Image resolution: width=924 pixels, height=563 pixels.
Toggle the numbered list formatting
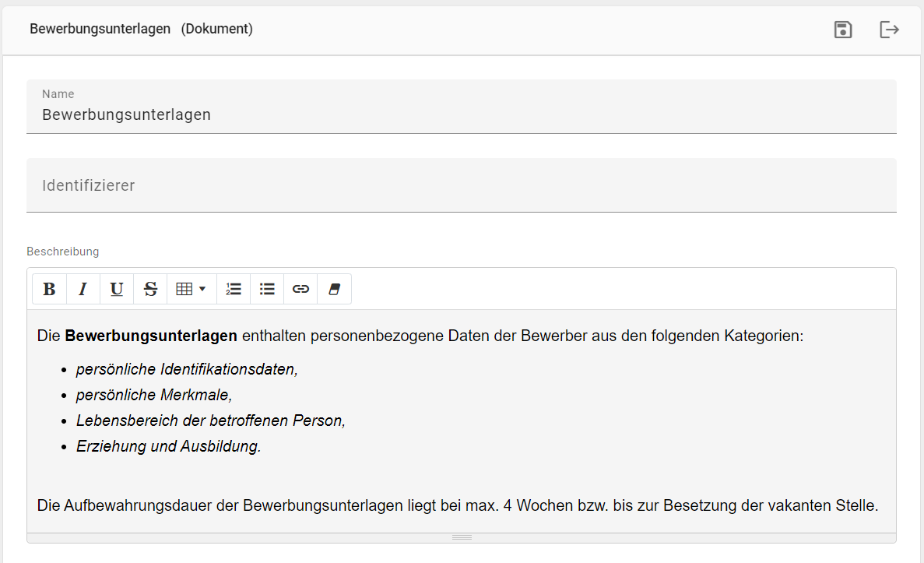coord(234,288)
